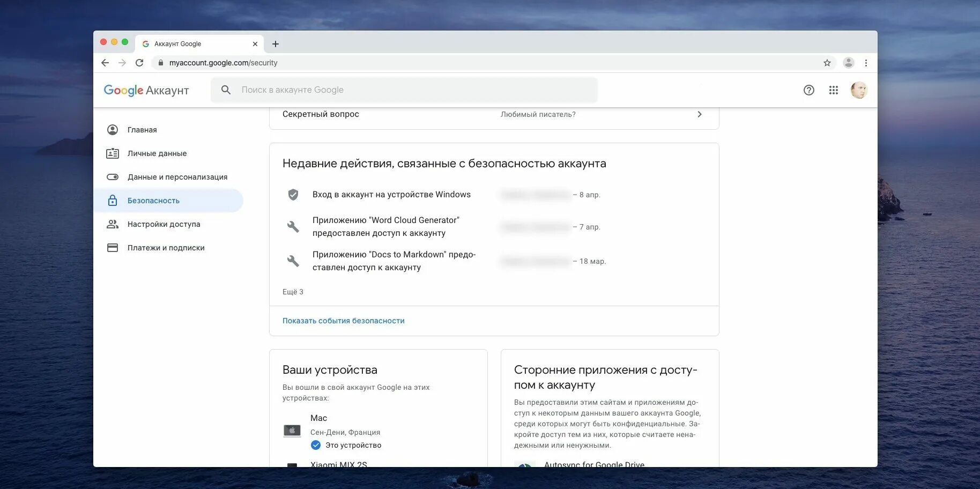The width and height of the screenshot is (980, 489).
Task: Open Показать события безопасности link
Action: (x=344, y=321)
